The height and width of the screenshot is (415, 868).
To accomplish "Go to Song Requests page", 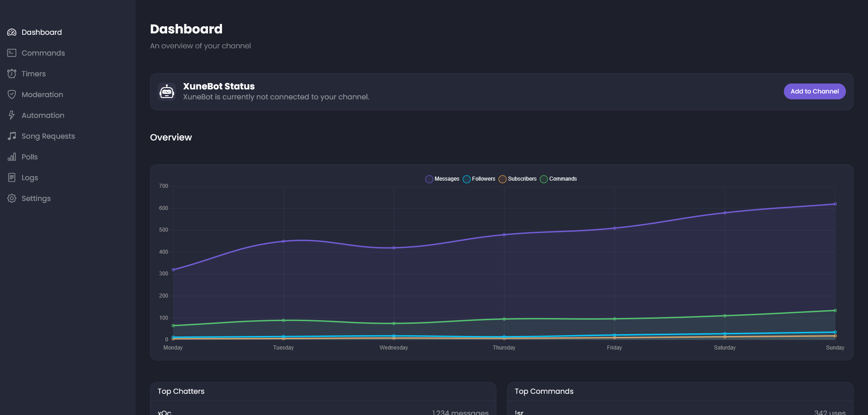I will coord(48,136).
